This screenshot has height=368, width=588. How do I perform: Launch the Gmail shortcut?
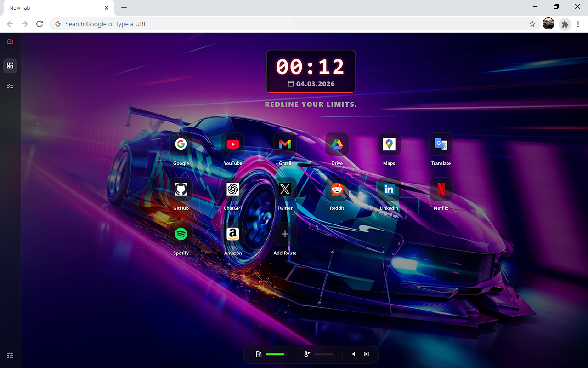pyautogui.click(x=285, y=144)
